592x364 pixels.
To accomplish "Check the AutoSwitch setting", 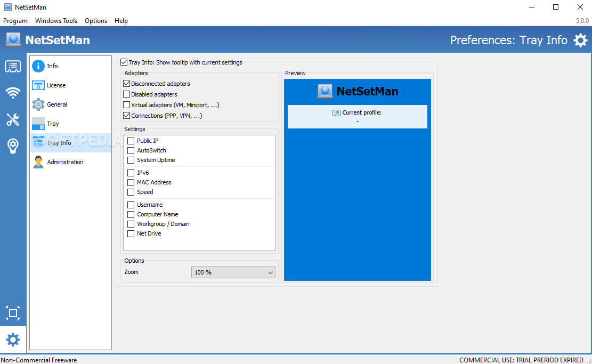I will pos(131,150).
